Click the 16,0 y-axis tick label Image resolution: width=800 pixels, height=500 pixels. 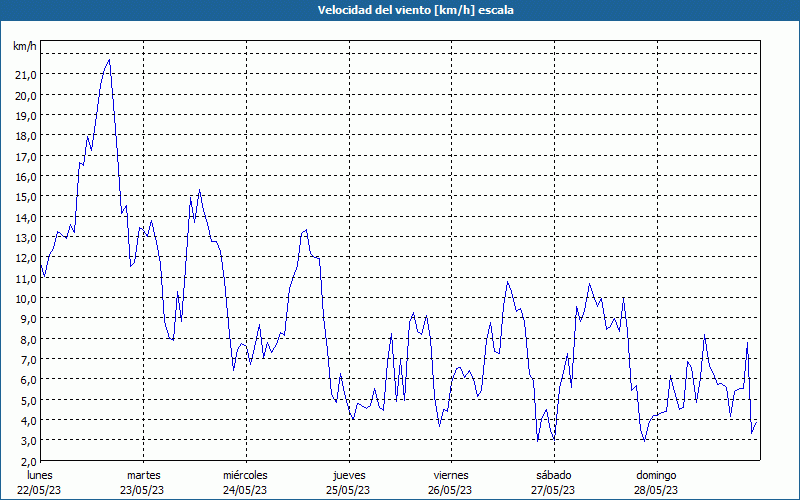click(x=26, y=177)
